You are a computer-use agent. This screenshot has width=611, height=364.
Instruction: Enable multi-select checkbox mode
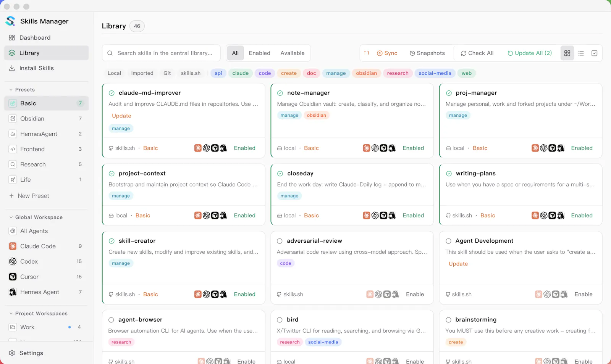coord(594,53)
